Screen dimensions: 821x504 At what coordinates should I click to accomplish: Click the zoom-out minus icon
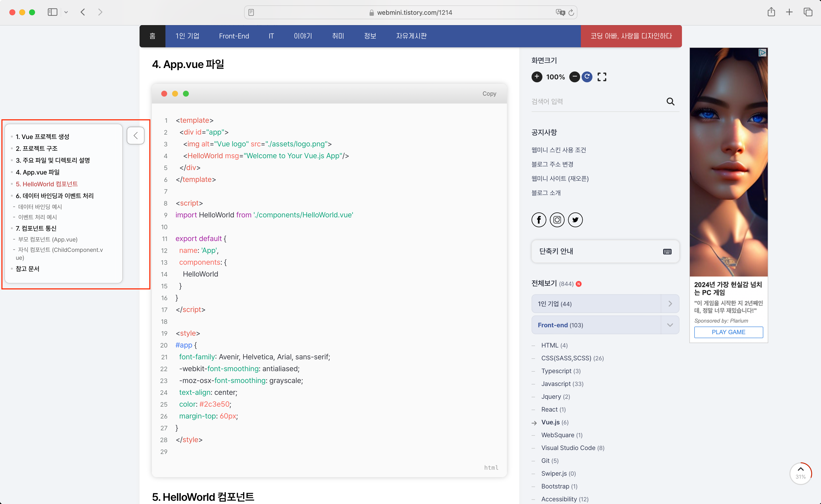tap(574, 77)
